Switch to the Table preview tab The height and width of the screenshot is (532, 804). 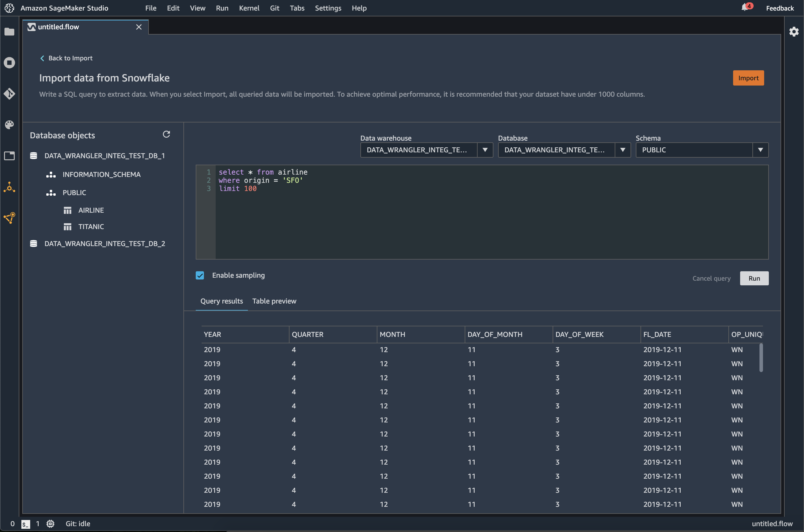click(274, 301)
